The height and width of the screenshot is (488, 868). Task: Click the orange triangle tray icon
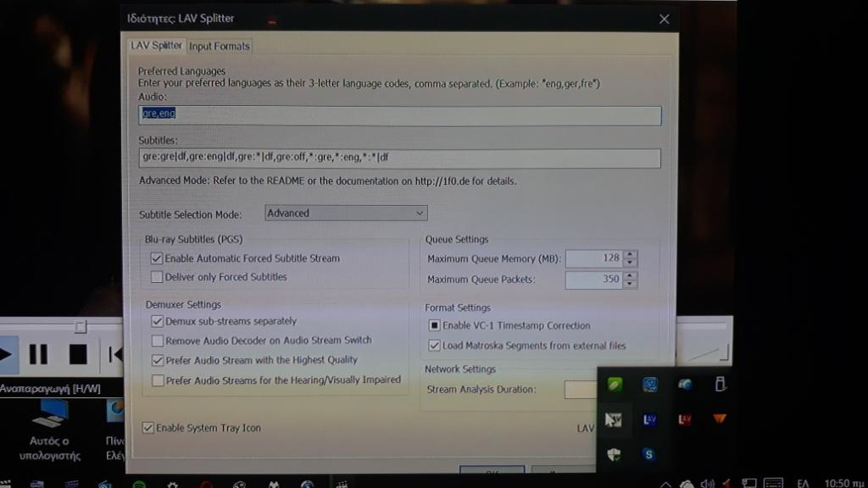720,419
